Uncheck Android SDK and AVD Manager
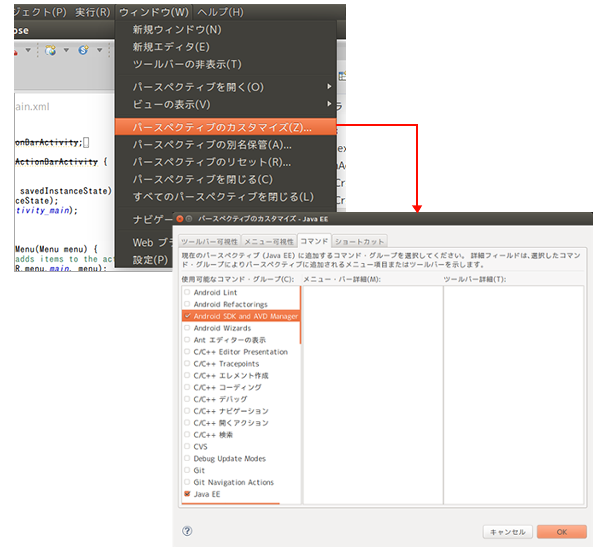The height and width of the screenshot is (550, 600). pos(187,316)
